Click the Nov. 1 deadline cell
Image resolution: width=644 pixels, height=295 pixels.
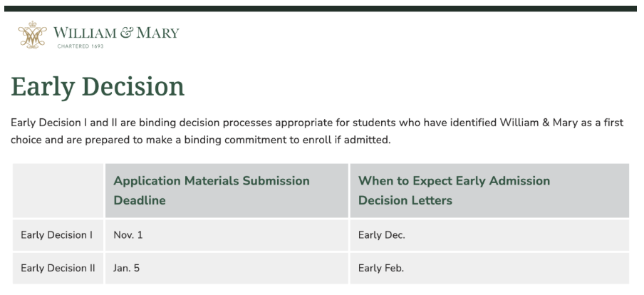pyautogui.click(x=227, y=235)
